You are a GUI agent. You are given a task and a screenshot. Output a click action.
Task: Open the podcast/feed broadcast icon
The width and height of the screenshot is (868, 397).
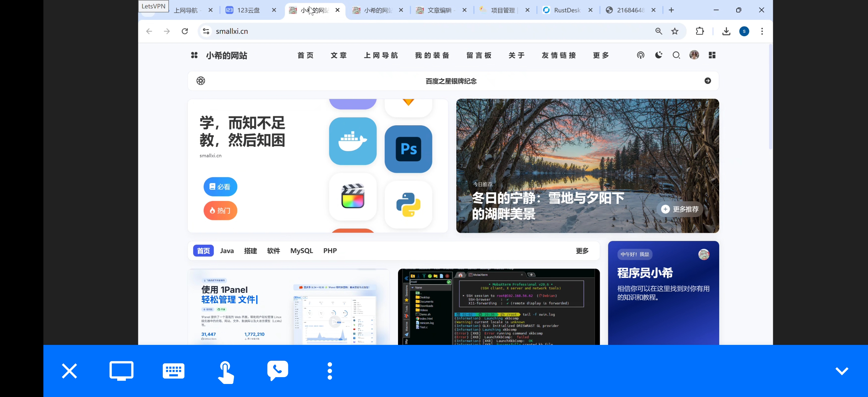click(640, 55)
